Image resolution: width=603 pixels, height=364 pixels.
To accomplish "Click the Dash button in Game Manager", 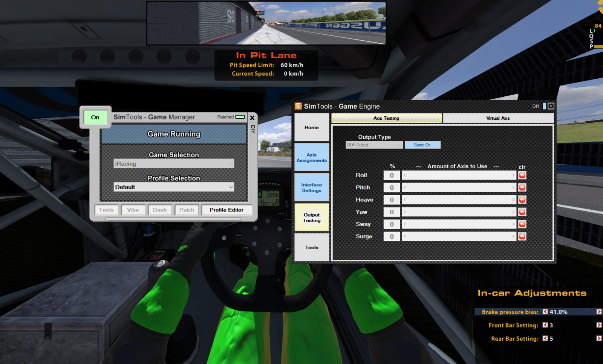I will (x=160, y=210).
